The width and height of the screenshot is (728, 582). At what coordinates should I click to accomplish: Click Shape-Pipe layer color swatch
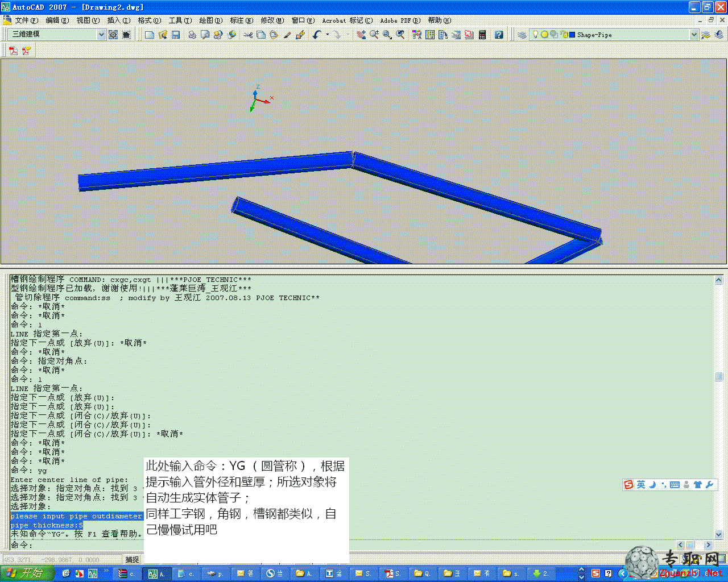[x=572, y=35]
